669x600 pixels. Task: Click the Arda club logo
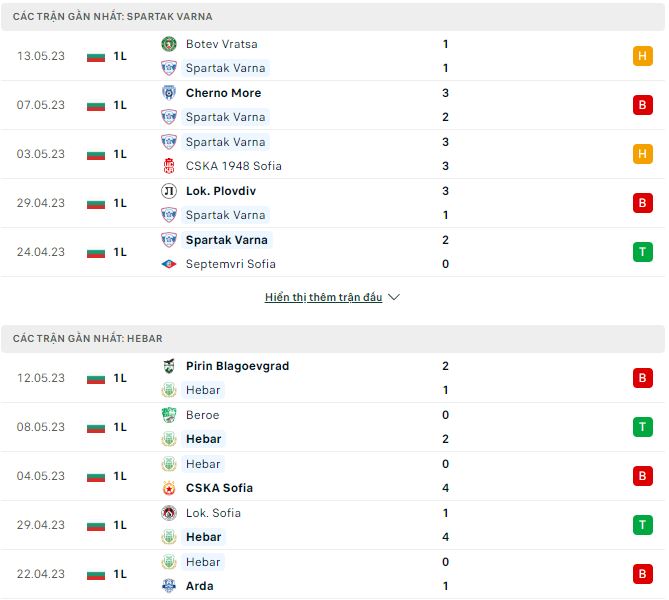tap(169, 586)
